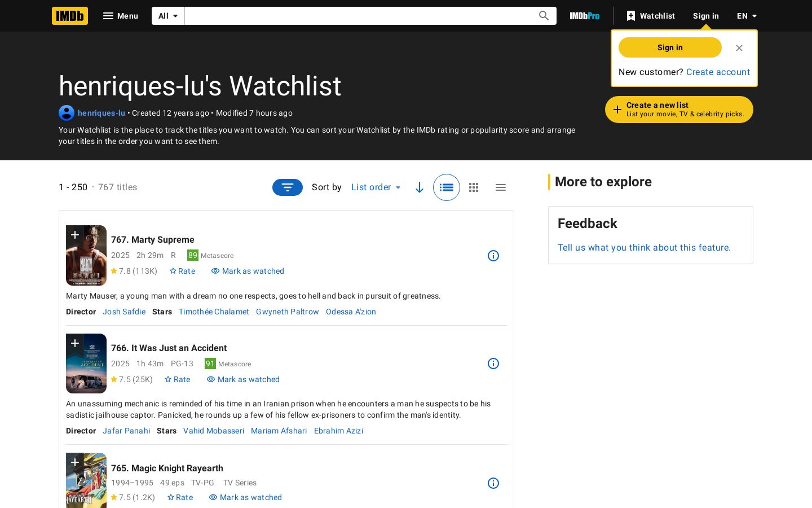Viewport: 812px width, 508px height.
Task: Expand the List order sort dropdown
Action: click(376, 187)
